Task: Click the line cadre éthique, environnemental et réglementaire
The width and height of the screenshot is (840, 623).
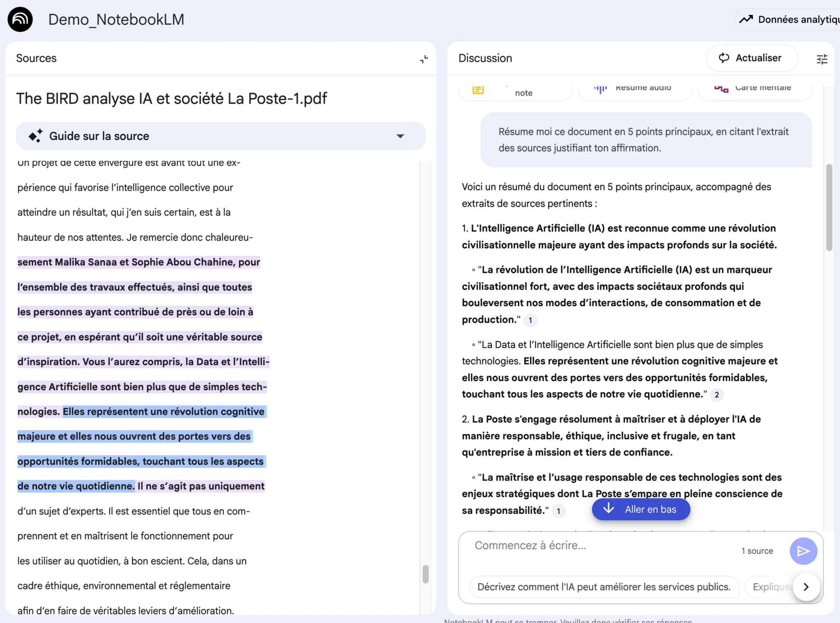Action: 124,586
